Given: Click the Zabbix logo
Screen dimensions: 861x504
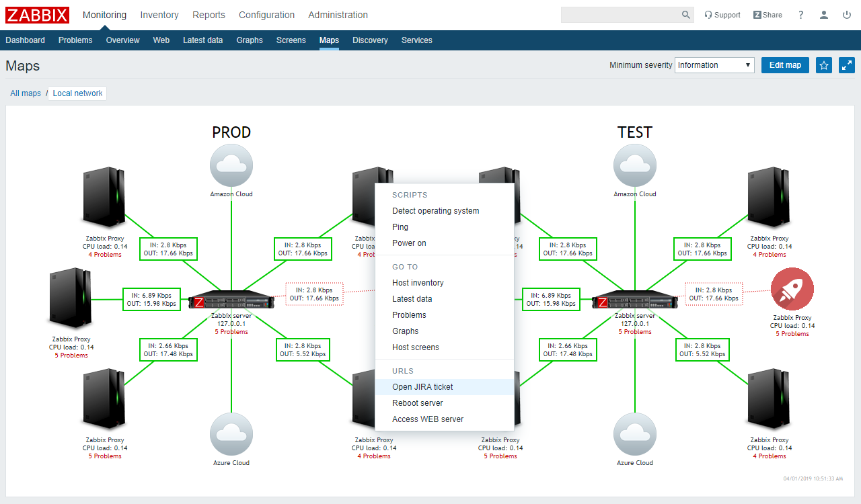Looking at the screenshot, I should 38,15.
